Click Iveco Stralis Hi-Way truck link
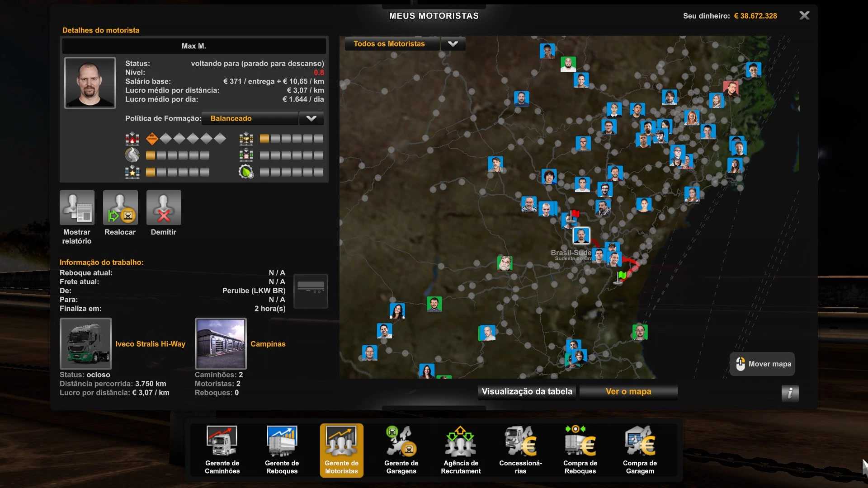Viewport: 868px width, 488px height. point(150,344)
